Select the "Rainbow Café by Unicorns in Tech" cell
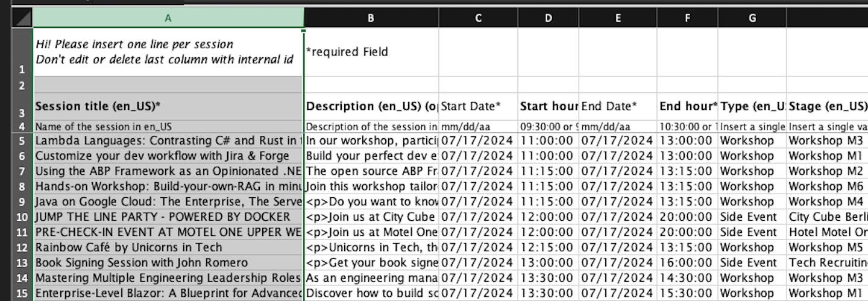868x301 pixels. (168, 247)
